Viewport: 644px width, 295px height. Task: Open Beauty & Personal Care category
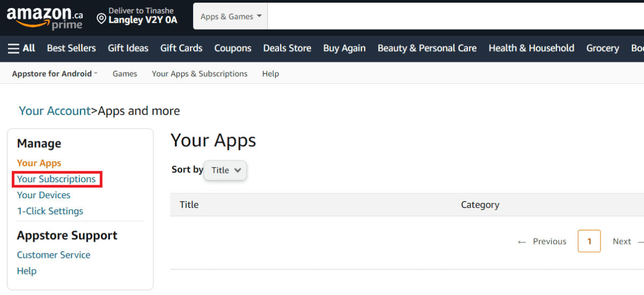427,48
